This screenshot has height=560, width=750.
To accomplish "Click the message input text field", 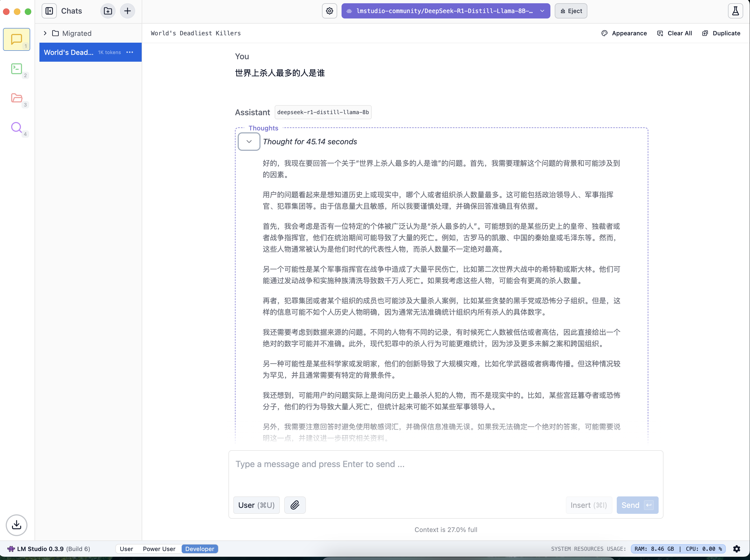I will [x=445, y=471].
